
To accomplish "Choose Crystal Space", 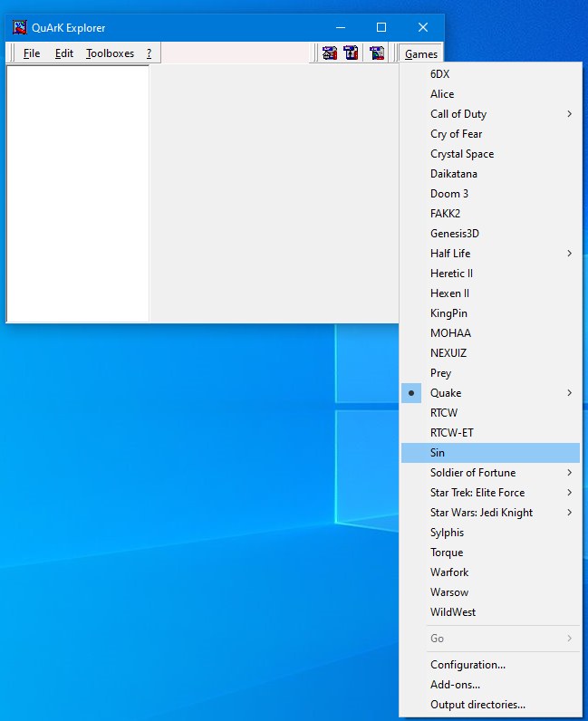I will pos(490,154).
